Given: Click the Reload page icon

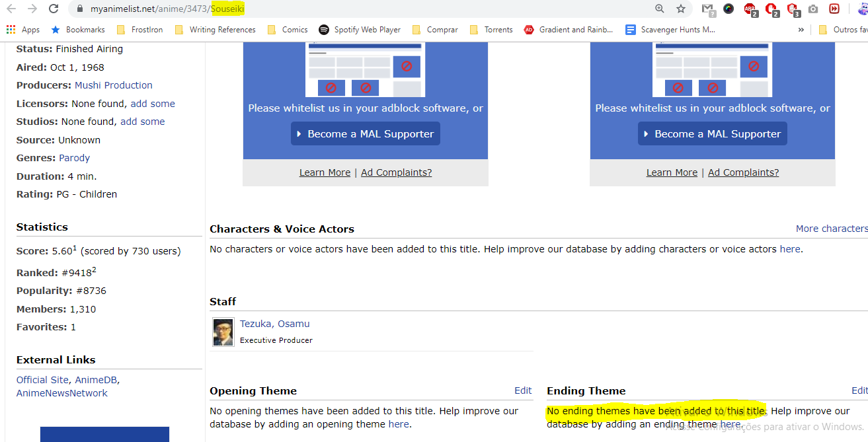Looking at the screenshot, I should coord(54,9).
